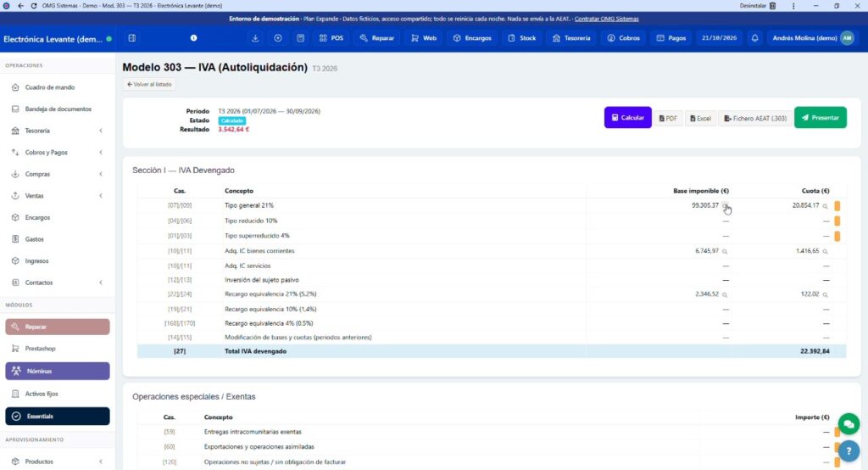Open Bandeja de documentos
The height and width of the screenshot is (470, 868).
(58, 109)
